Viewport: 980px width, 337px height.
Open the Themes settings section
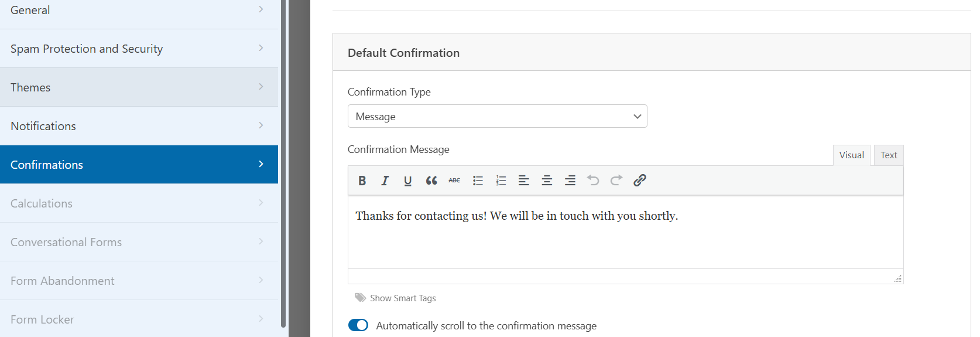[139, 87]
